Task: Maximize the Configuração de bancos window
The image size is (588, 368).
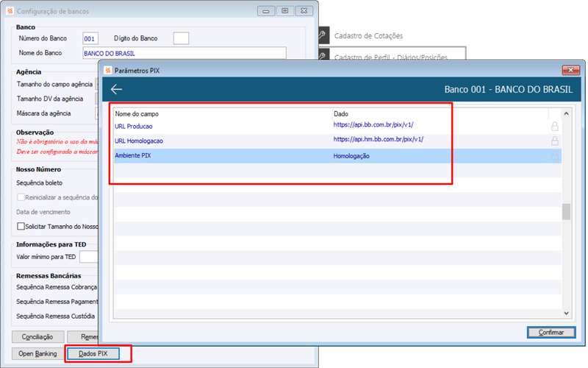Action: point(285,11)
